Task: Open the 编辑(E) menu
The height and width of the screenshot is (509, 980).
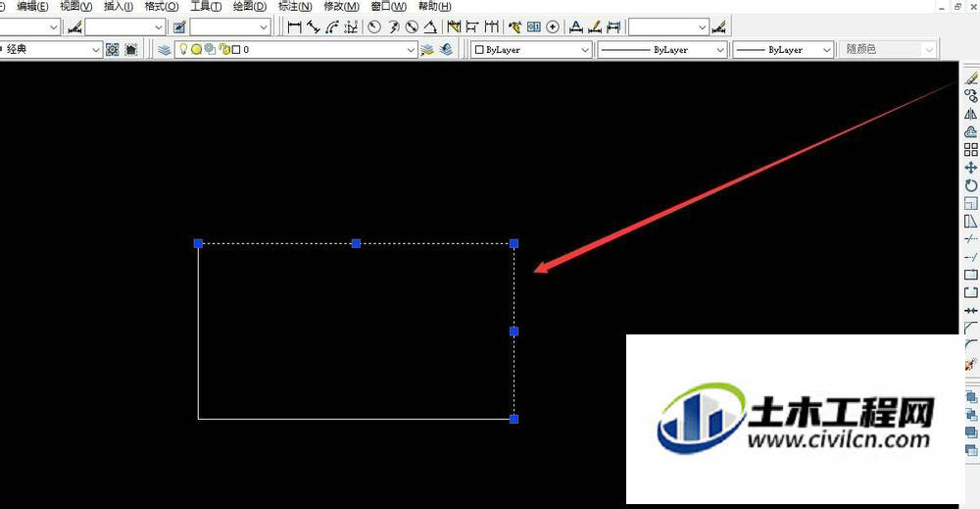Action: [32, 6]
